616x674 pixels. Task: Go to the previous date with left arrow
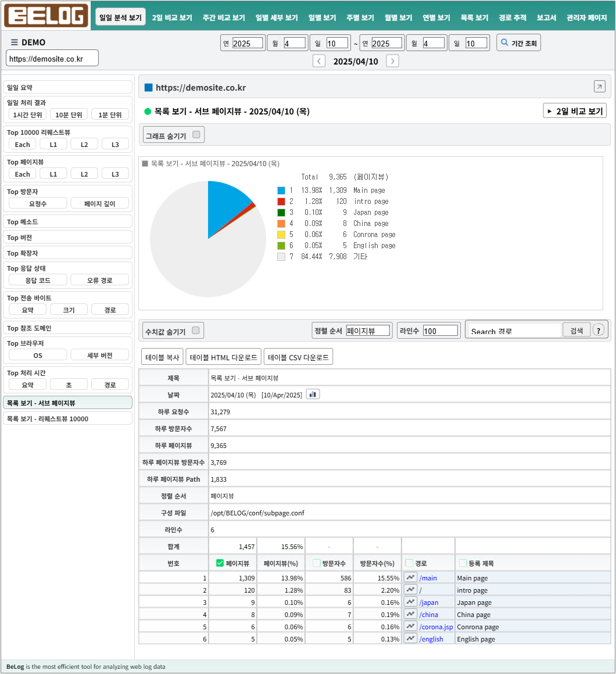point(318,61)
